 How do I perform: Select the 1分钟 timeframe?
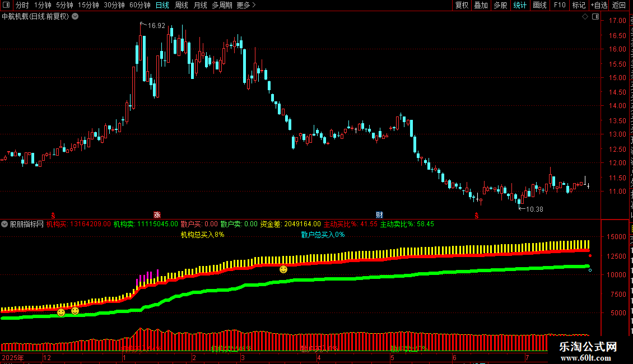point(43,5)
